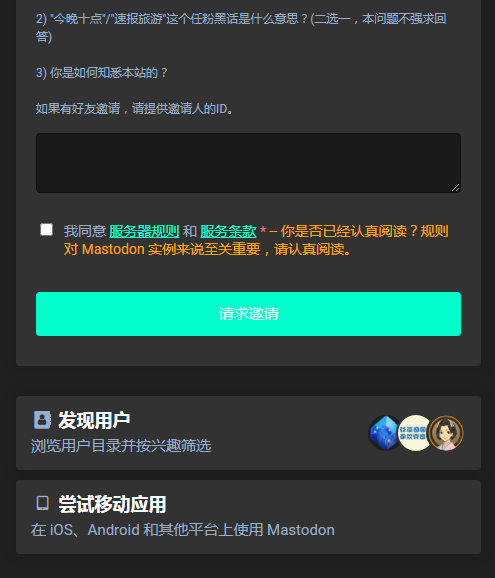495x578 pixels.
Task: Click the 如果有好友邀请 hint text
Action: click(x=135, y=109)
